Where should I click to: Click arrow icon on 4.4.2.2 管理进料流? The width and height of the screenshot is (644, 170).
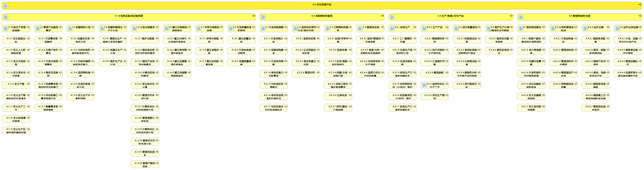click(576, 50)
